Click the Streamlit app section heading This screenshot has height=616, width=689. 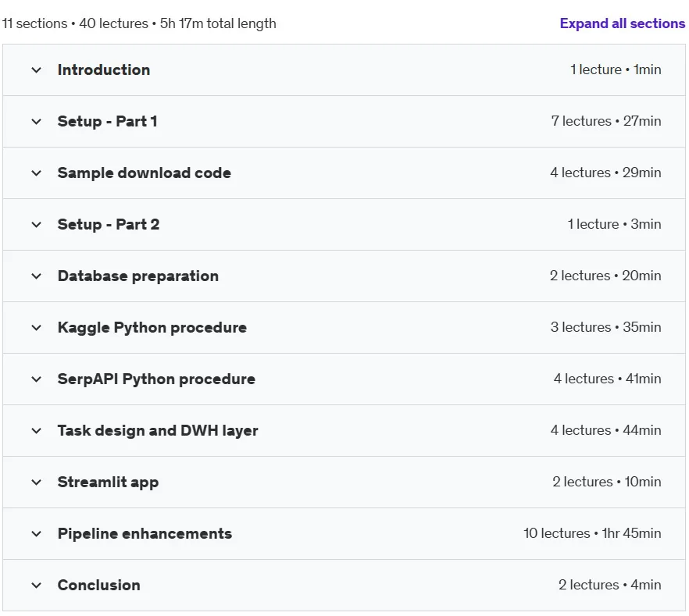tap(108, 482)
